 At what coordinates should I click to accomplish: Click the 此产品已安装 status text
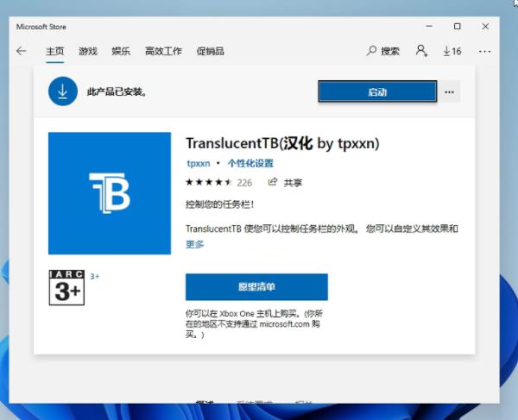(x=117, y=91)
